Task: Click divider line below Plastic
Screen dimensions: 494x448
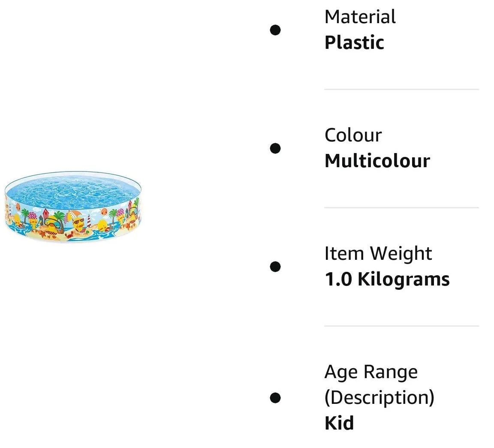Action: pos(402,90)
